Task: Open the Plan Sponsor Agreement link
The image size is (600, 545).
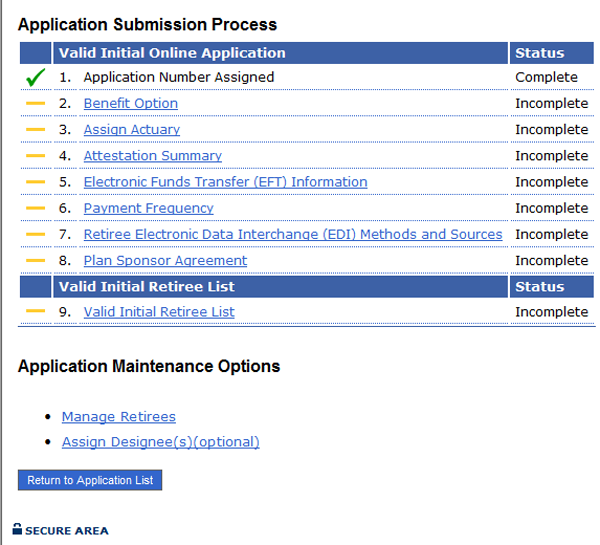Action: pyautogui.click(x=165, y=261)
